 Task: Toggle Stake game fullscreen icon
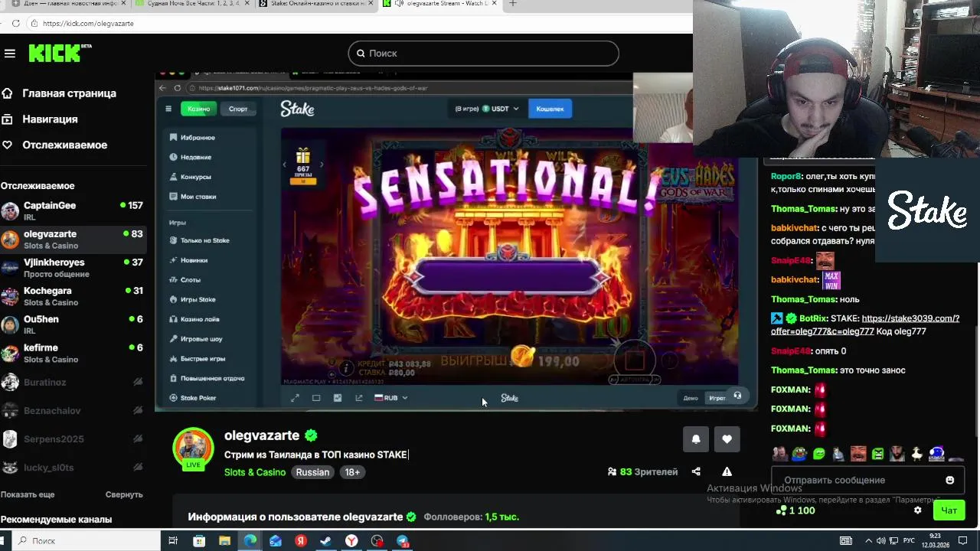pos(295,398)
